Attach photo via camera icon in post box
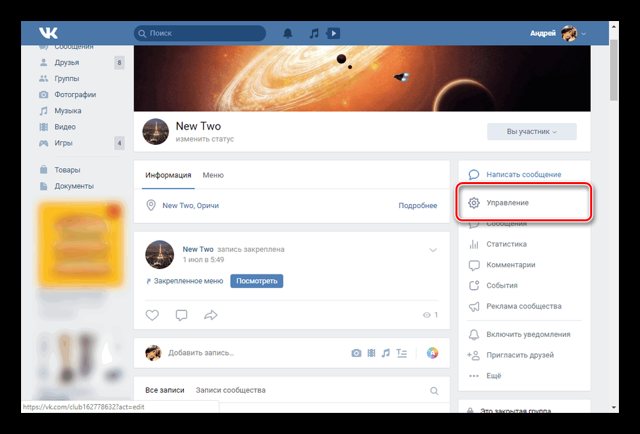 [x=356, y=353]
